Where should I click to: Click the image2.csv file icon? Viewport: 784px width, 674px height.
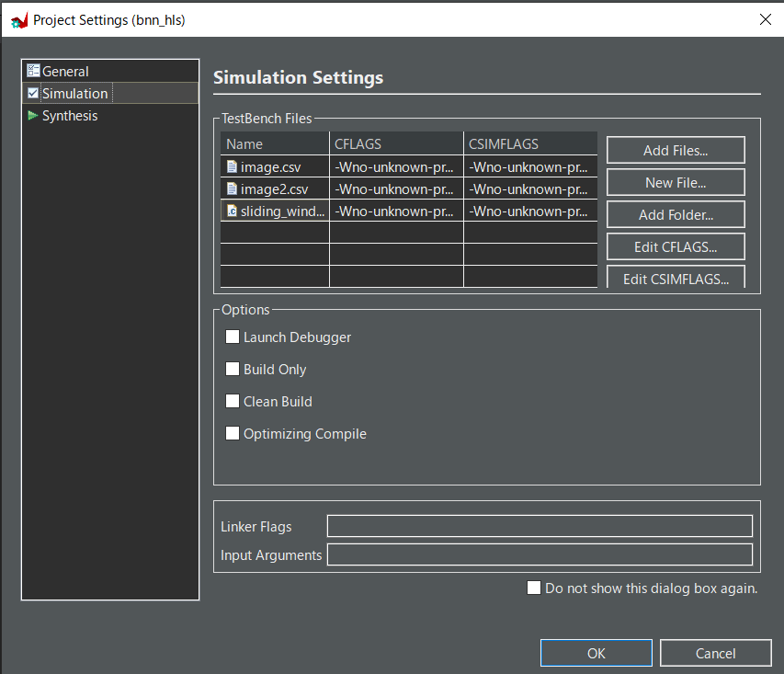pyautogui.click(x=232, y=189)
